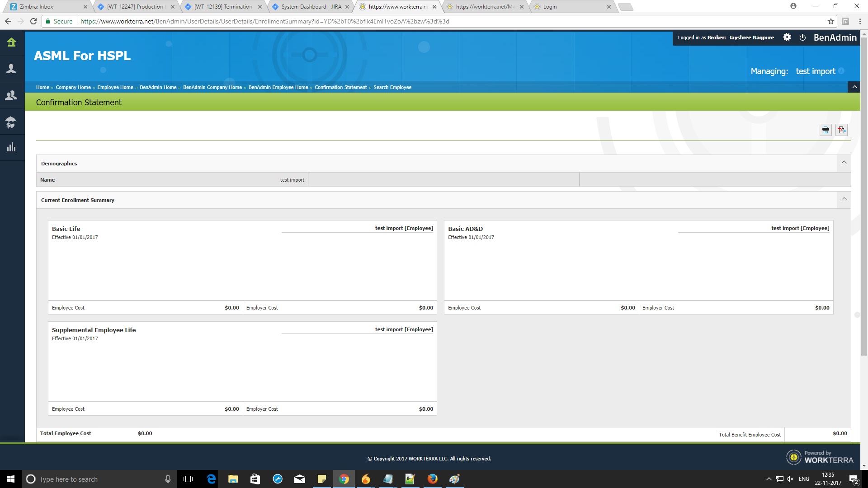868x488 pixels.
Task: Click the home icon in left sidebar
Action: tap(11, 42)
